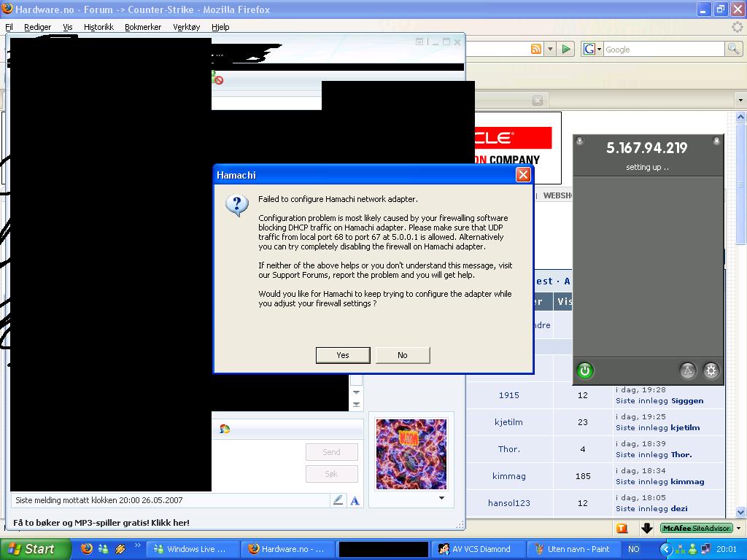Click No in the Hamachi dialog
The image size is (747, 560).
(x=403, y=355)
